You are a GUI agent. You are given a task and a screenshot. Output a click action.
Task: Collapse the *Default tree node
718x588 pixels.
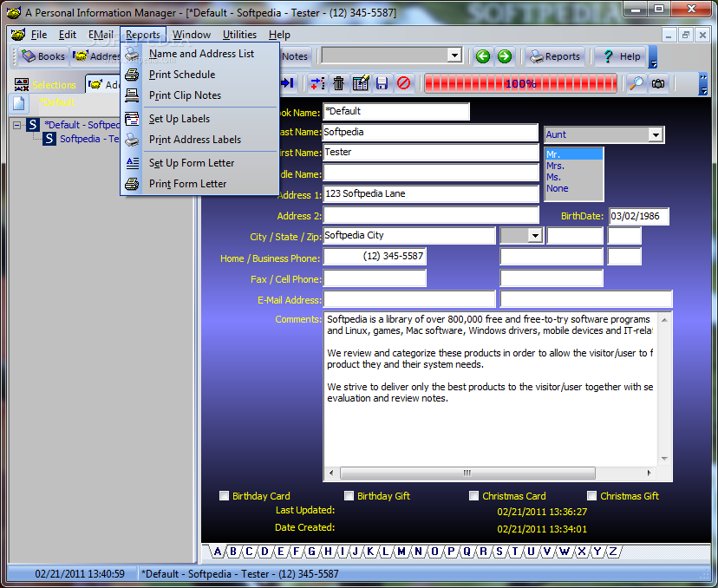pos(17,125)
